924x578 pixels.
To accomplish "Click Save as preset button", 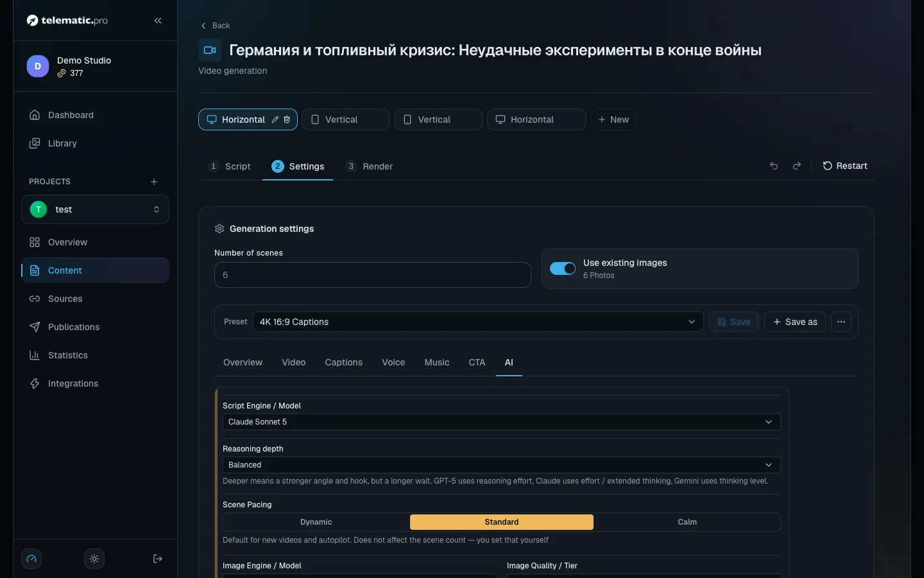I will pos(795,322).
